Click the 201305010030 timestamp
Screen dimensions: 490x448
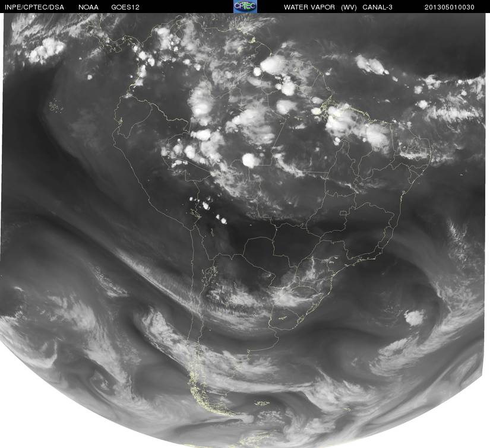450,7
